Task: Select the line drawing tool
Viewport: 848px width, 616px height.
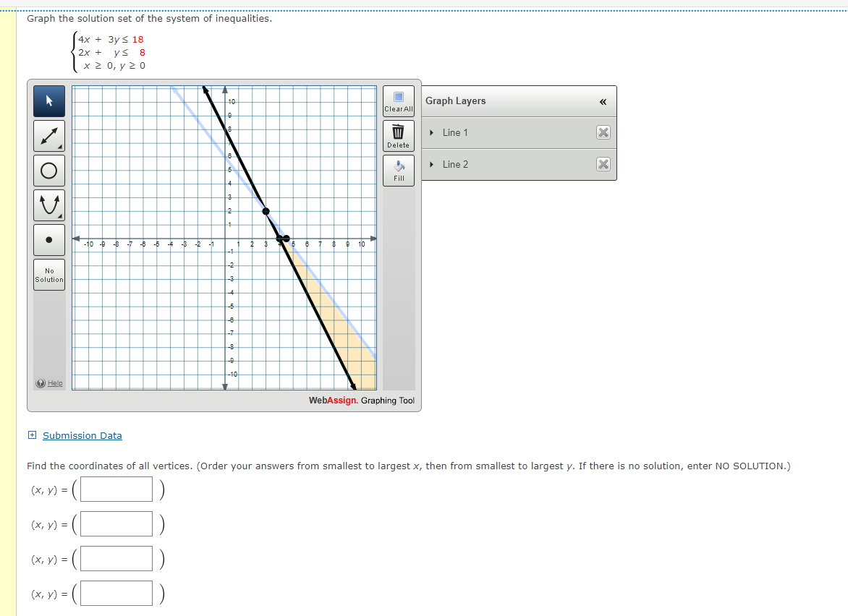Action: 48,135
